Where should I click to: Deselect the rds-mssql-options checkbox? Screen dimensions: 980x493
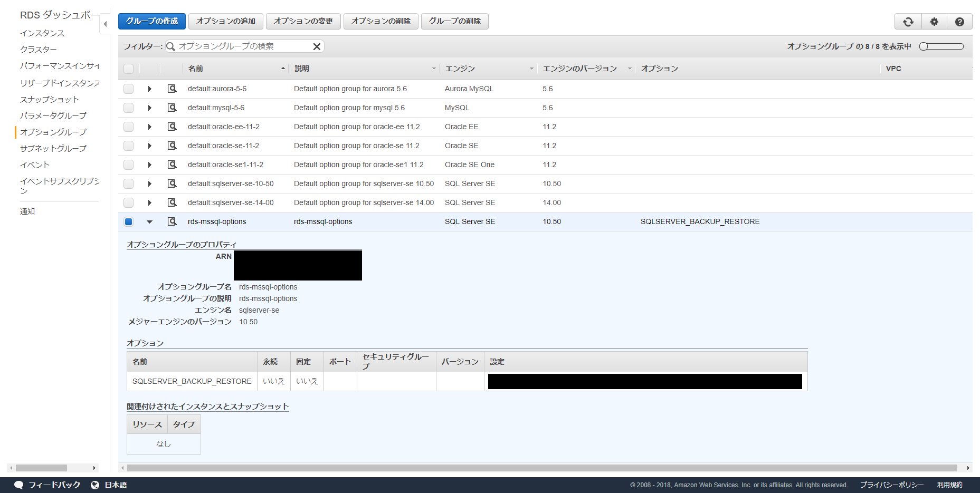128,221
